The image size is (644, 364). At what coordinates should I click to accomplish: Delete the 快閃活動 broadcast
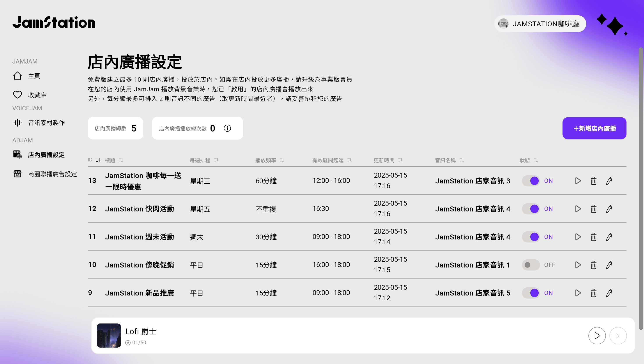coord(593,209)
